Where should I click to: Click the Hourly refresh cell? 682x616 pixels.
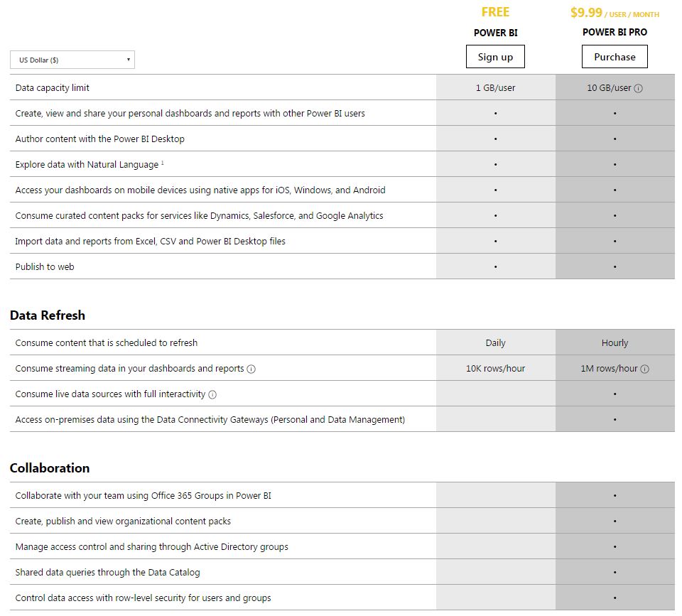[615, 342]
